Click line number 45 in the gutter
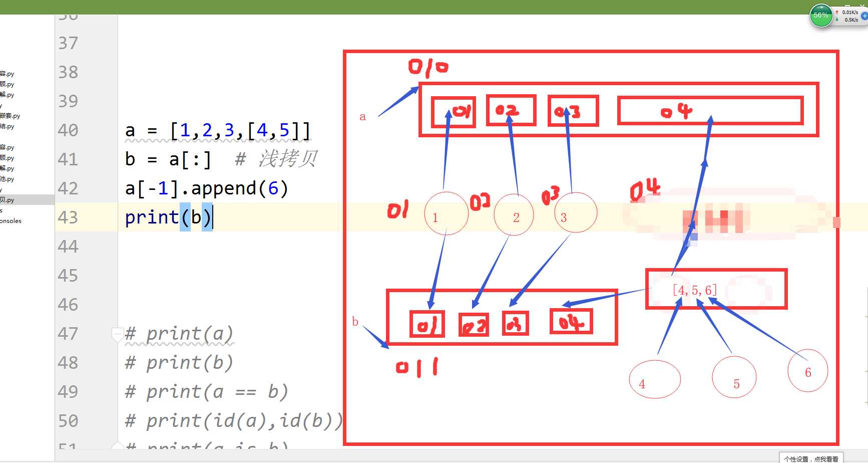The height and width of the screenshot is (463, 868). [68, 276]
